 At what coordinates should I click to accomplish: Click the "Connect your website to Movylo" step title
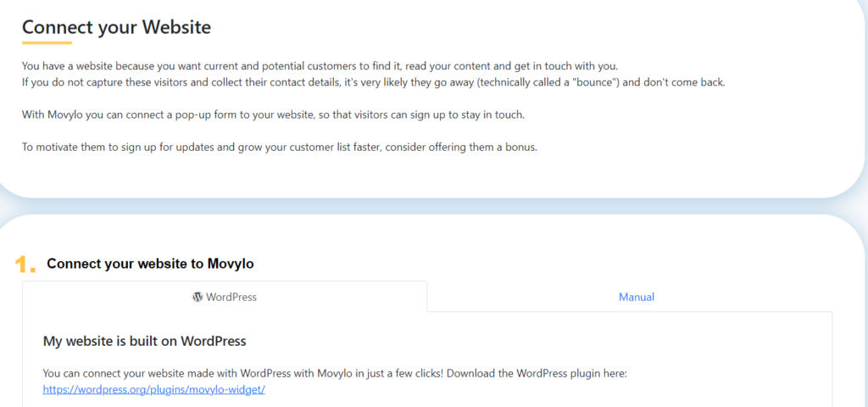(x=150, y=264)
